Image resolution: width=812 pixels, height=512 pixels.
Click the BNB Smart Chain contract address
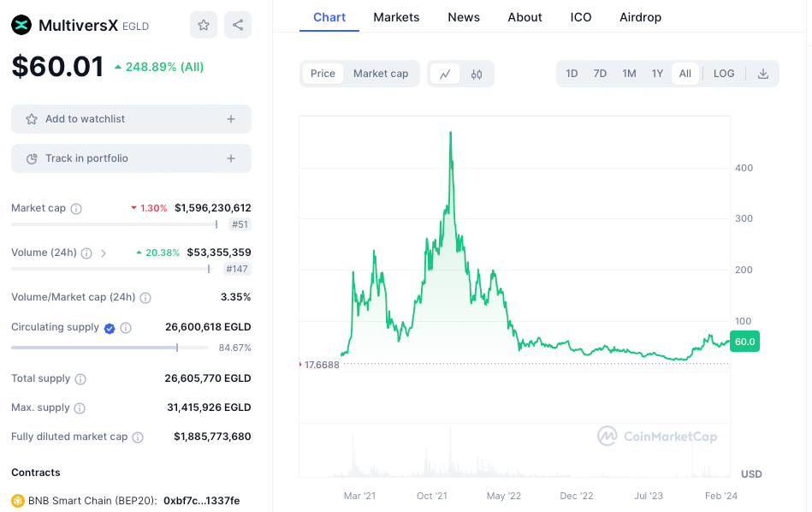point(201,500)
